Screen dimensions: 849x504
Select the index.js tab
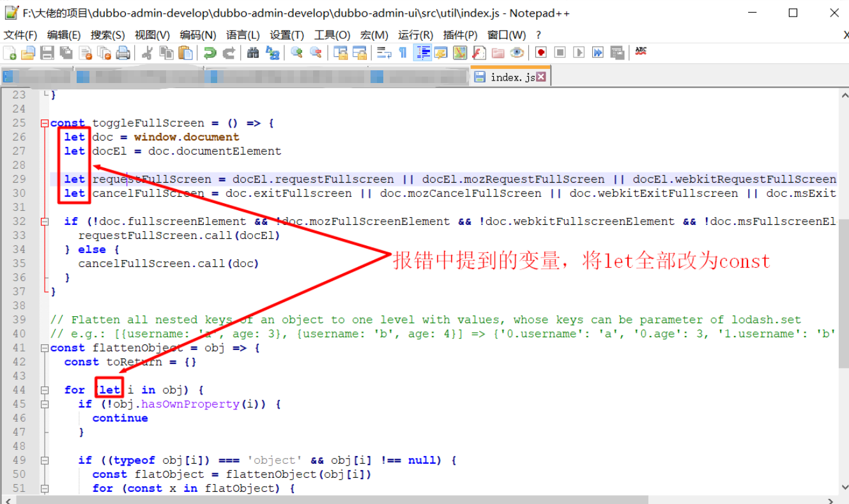(x=510, y=77)
